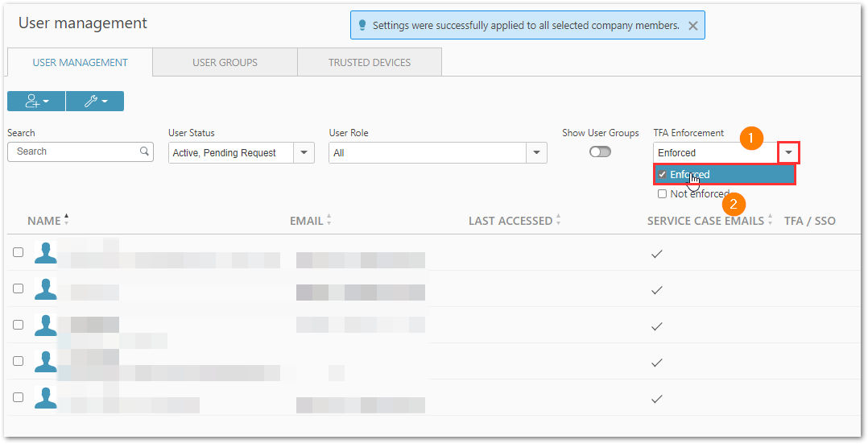The width and height of the screenshot is (868, 444).
Task: Check the Not enforced option
Action: point(662,194)
